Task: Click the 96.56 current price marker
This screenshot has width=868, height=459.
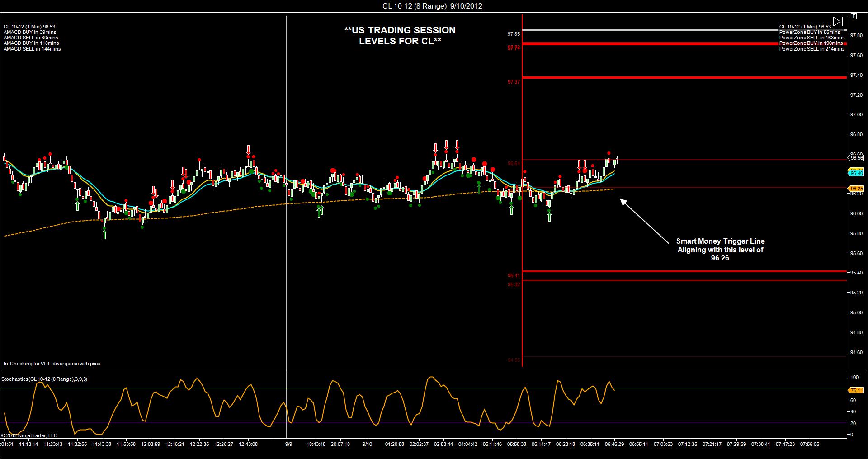Action: (856, 158)
